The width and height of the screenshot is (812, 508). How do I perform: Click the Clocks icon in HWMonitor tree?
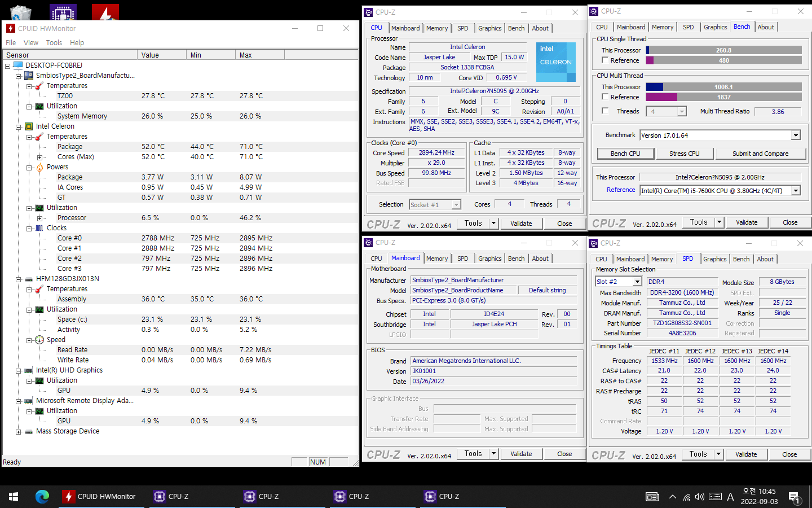pyautogui.click(x=39, y=228)
